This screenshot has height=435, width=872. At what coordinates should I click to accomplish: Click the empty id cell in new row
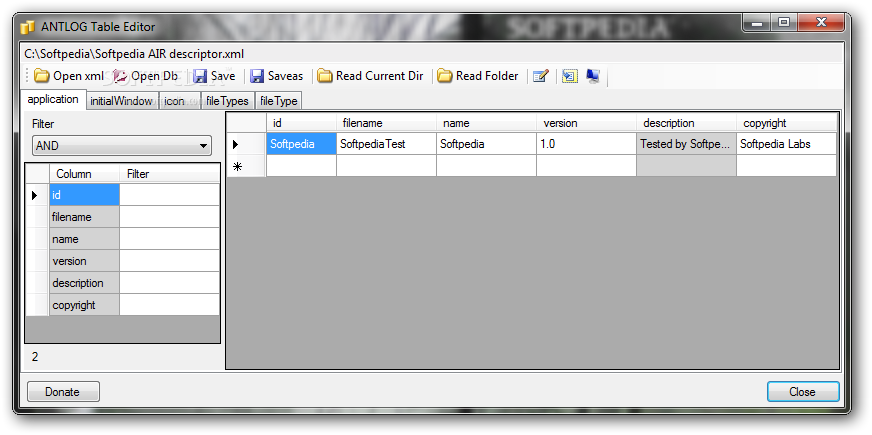coord(301,166)
